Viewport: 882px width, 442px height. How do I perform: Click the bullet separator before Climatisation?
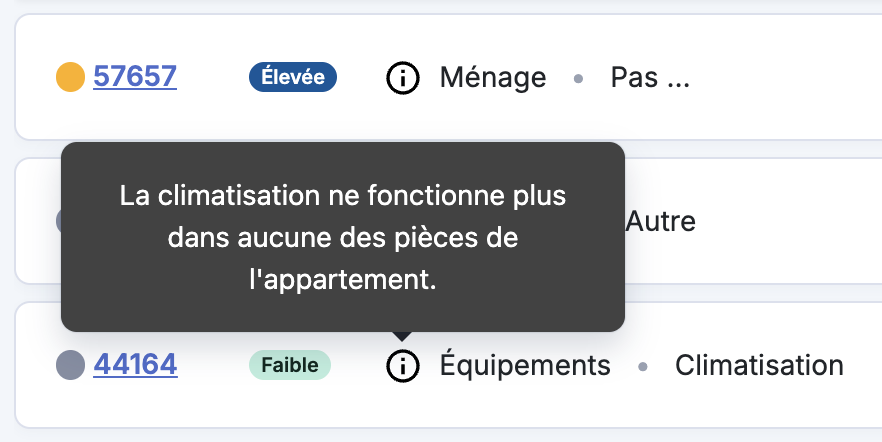pos(643,367)
